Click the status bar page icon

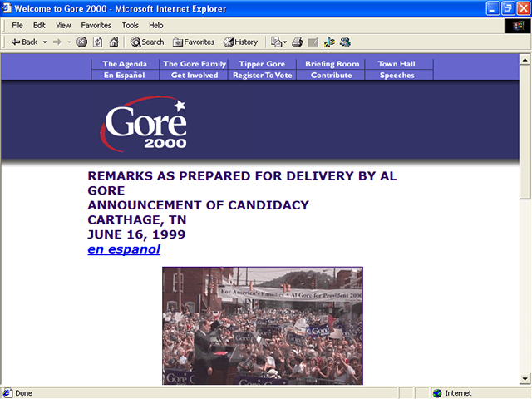(x=7, y=393)
